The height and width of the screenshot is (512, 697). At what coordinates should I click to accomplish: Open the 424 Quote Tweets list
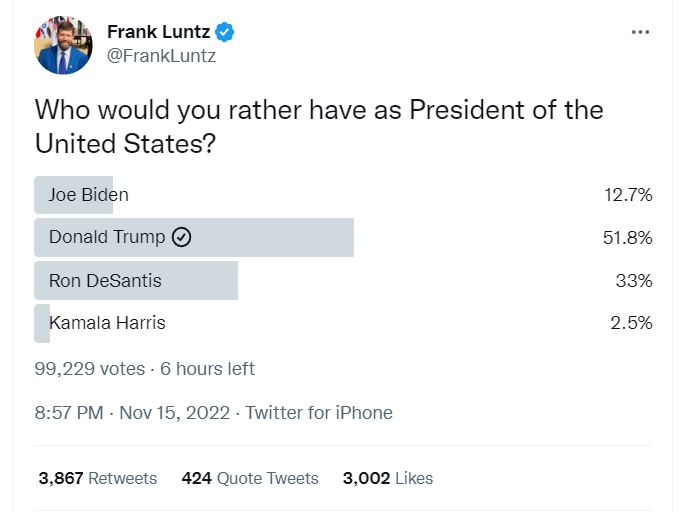click(250, 478)
